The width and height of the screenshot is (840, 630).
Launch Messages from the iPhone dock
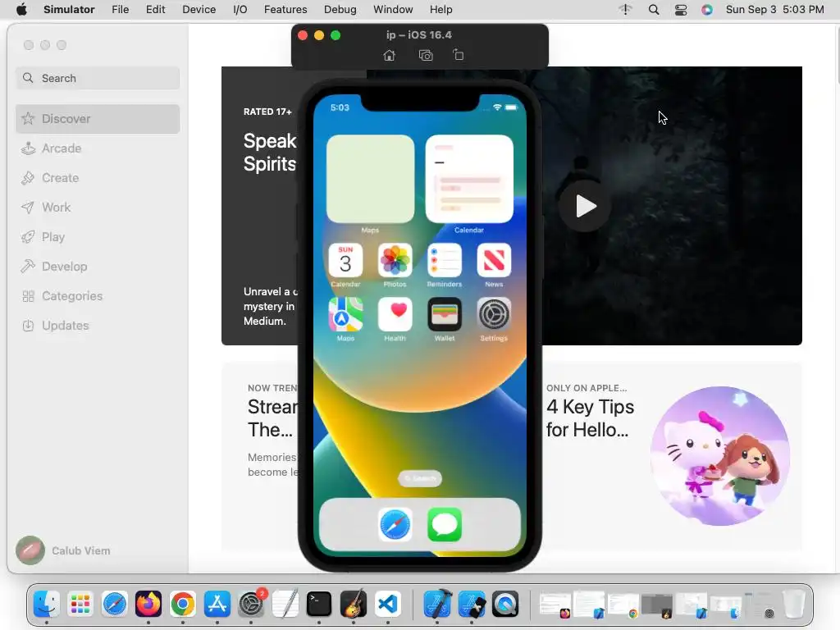coord(445,524)
